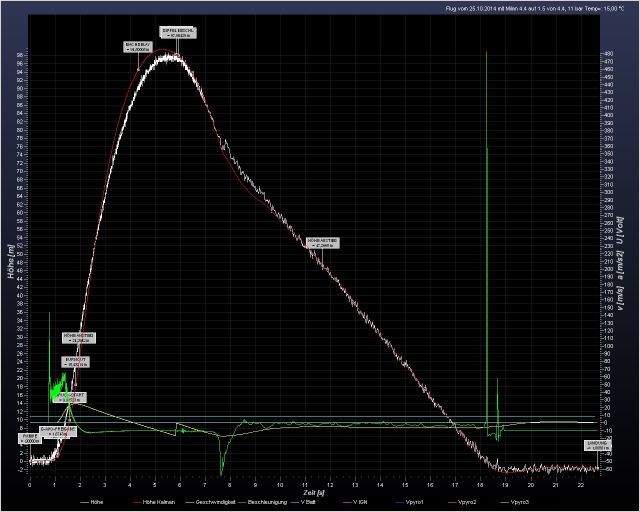Viewport: 640px width, 512px height.
Task: Select the landing marker at far right
Action: [x=596, y=446]
